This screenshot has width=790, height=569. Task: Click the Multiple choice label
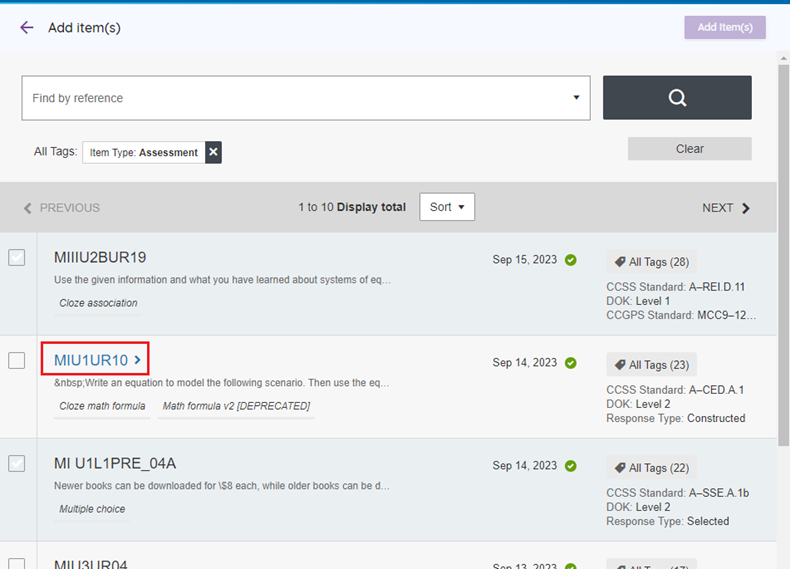[92, 509]
